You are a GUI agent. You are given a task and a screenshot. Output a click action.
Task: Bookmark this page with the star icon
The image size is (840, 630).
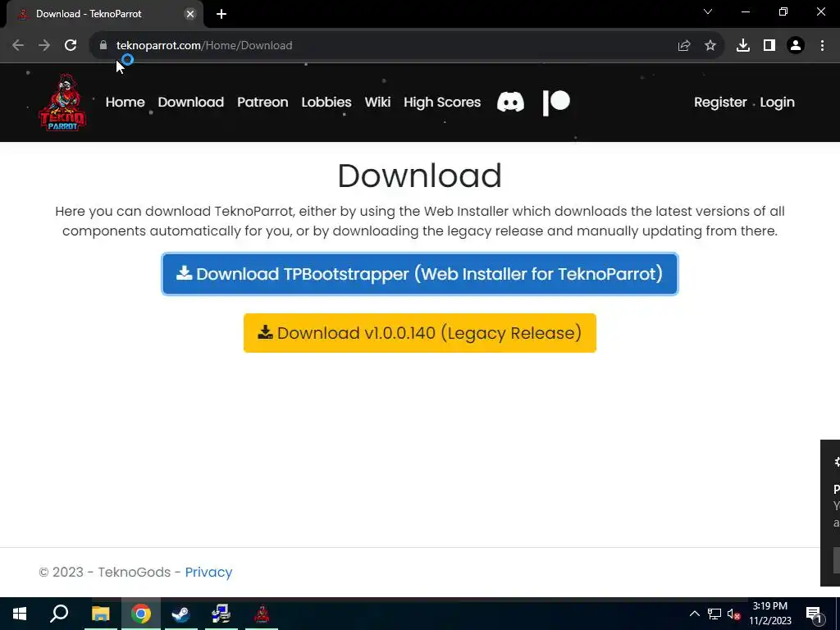click(x=710, y=46)
